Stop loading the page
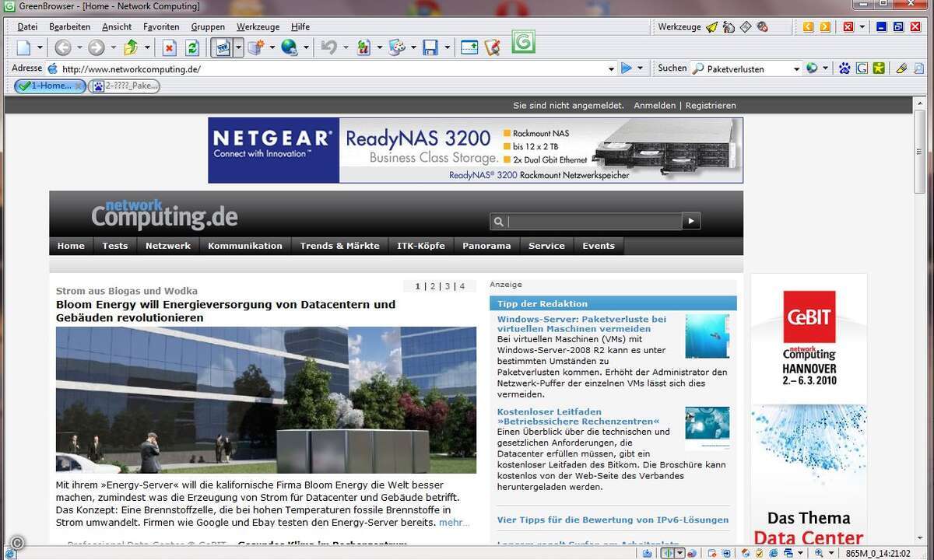The image size is (934, 560). [x=169, y=47]
